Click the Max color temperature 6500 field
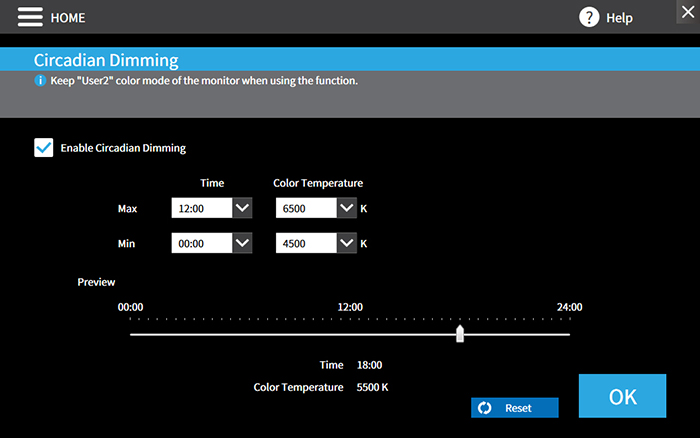Image resolution: width=700 pixels, height=438 pixels. coord(306,208)
